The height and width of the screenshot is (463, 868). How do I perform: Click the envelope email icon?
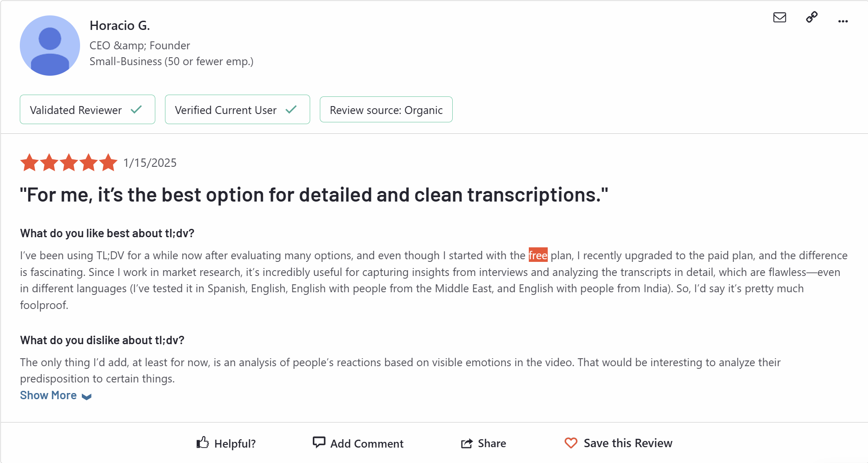coord(780,17)
